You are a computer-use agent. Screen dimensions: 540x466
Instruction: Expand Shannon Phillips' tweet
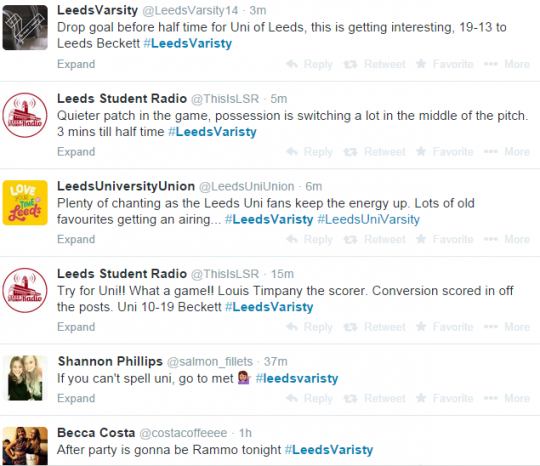pos(76,398)
